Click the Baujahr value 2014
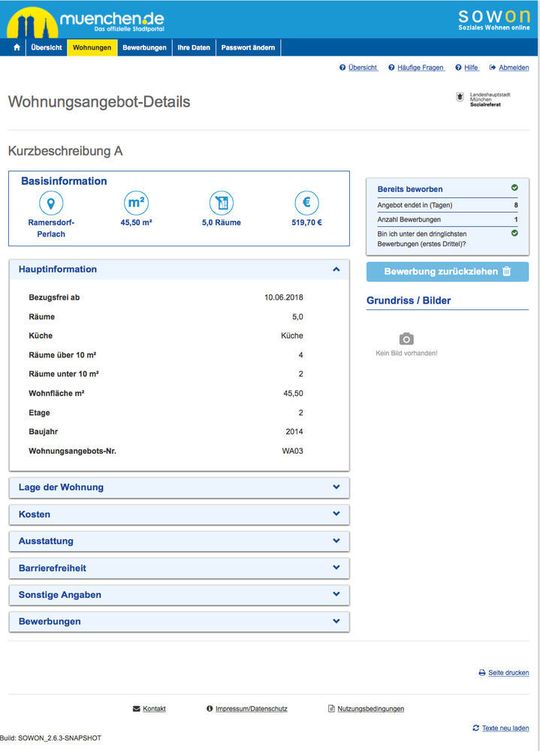Viewport: 540px width, 751px height. coord(294,432)
